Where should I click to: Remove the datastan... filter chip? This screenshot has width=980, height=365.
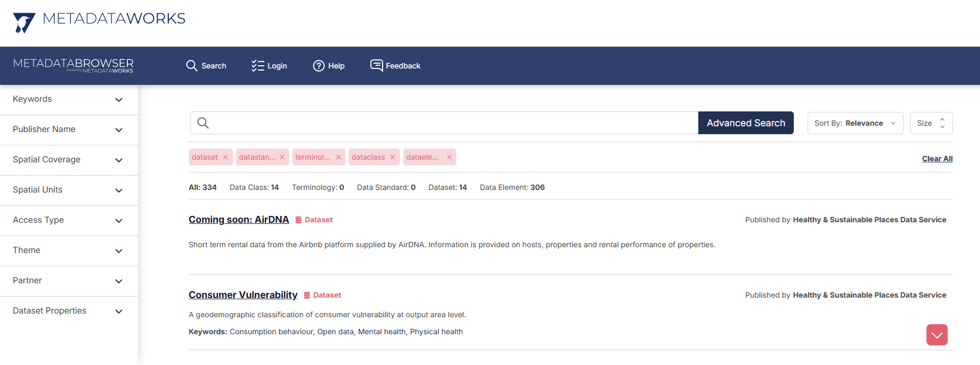[x=282, y=157]
